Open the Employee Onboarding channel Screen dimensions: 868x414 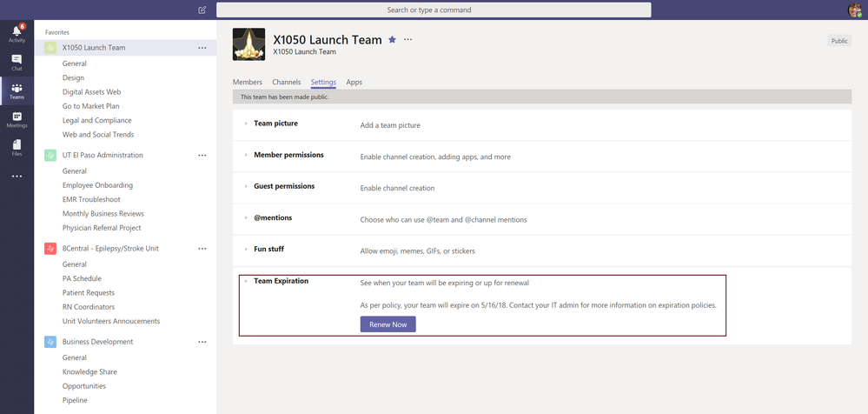(x=97, y=185)
